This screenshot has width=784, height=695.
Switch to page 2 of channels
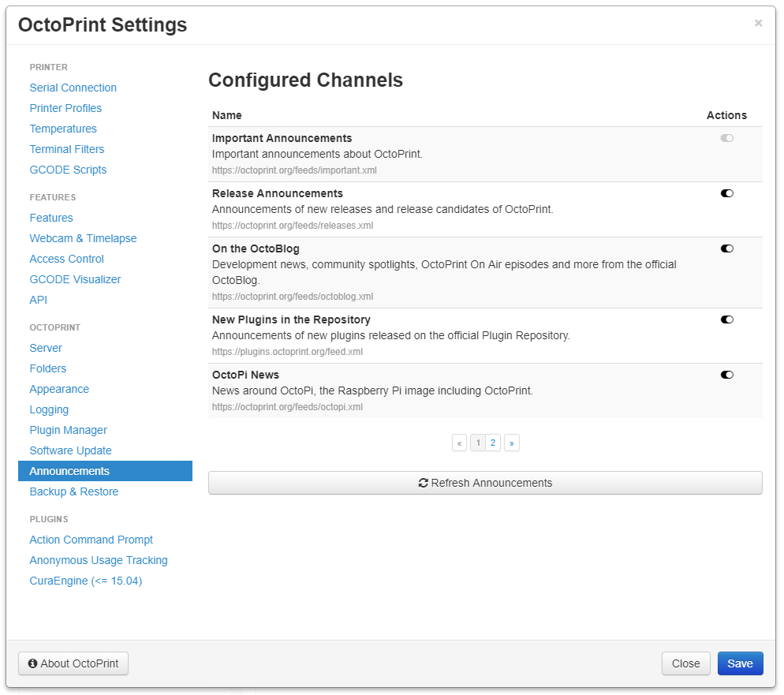(493, 443)
